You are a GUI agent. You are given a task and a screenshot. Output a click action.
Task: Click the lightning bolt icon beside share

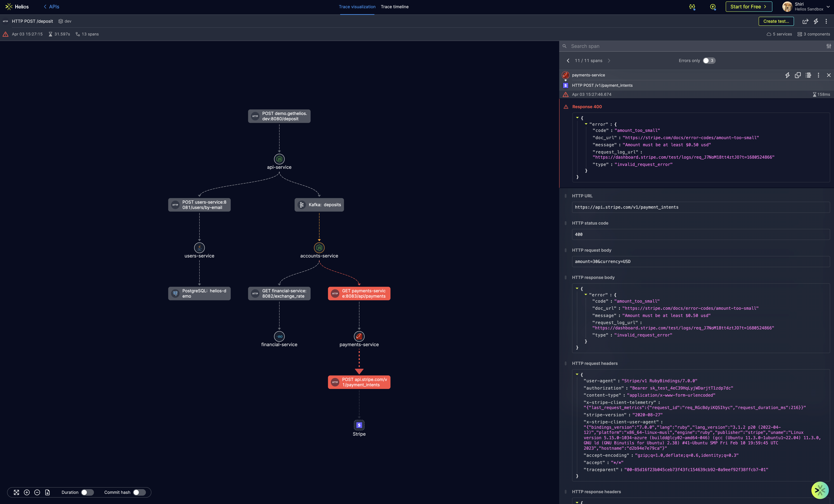click(x=816, y=21)
